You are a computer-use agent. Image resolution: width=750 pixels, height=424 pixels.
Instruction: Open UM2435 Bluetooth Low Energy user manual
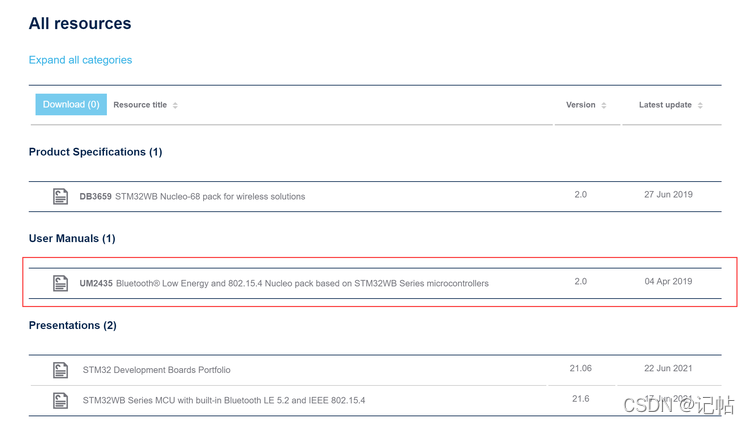tap(284, 283)
